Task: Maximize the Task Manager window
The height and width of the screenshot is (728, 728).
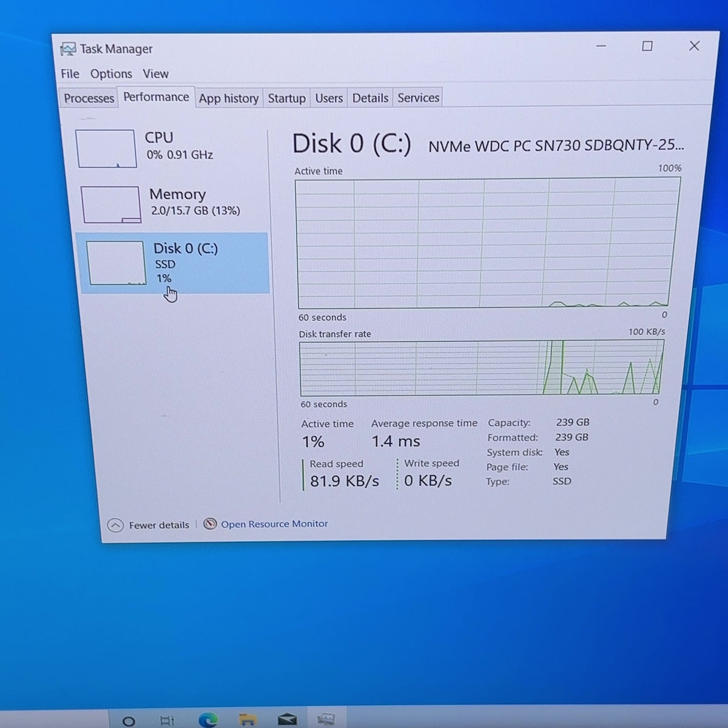Action: click(x=647, y=46)
